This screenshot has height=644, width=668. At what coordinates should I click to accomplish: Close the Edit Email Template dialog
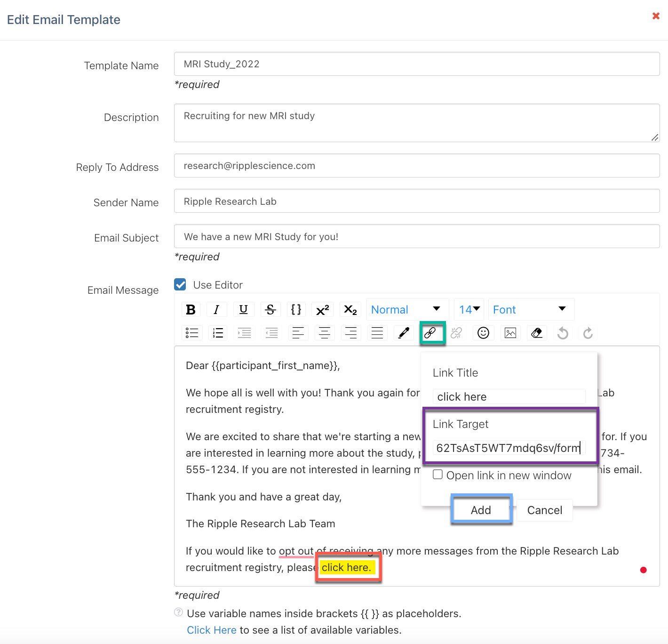point(656,16)
